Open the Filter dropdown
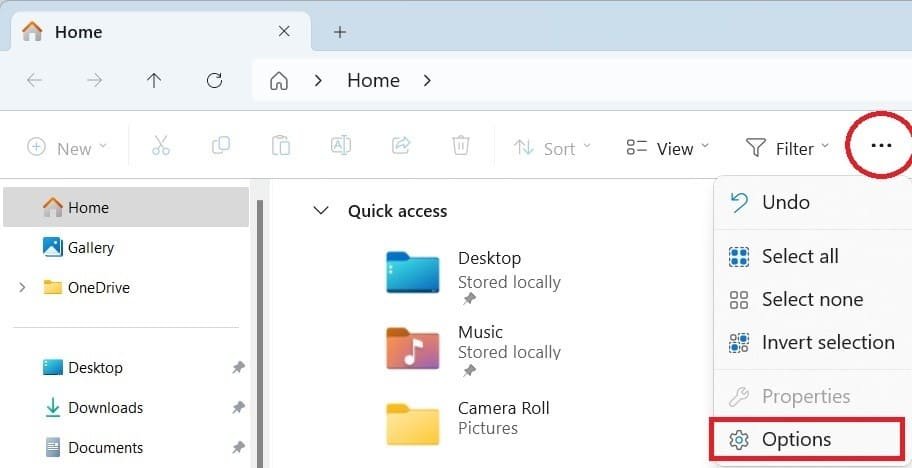The width and height of the screenshot is (912, 468). pyautogui.click(x=788, y=148)
